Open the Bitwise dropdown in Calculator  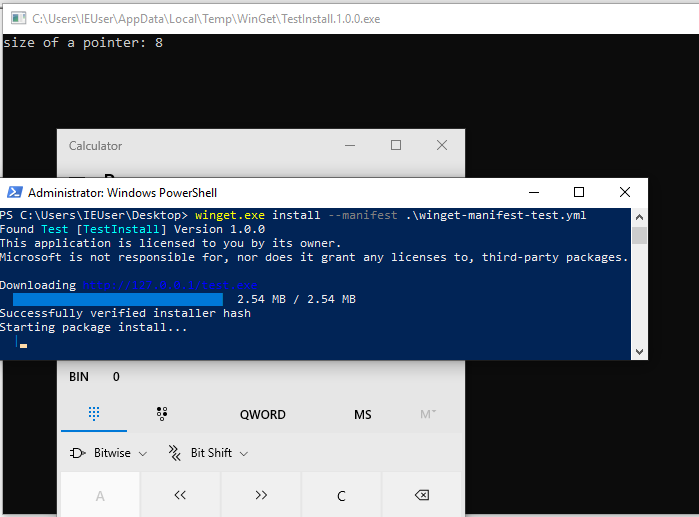coord(108,453)
